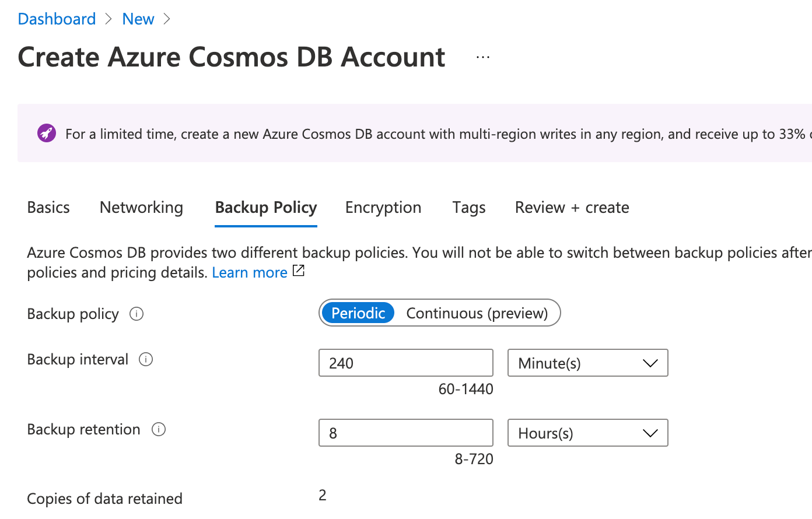Select the Backup Policy tab
Screen dimensions: 812x519
pyautogui.click(x=266, y=208)
